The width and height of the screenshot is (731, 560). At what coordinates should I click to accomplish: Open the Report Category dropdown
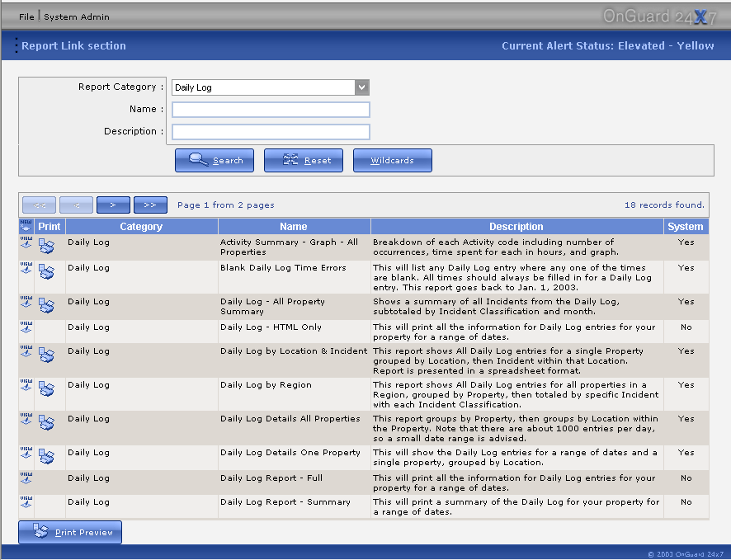click(x=361, y=87)
